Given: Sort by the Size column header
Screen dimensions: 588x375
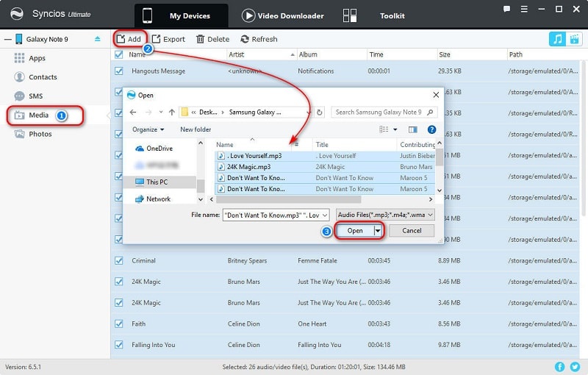Looking at the screenshot, I should (x=472, y=54).
